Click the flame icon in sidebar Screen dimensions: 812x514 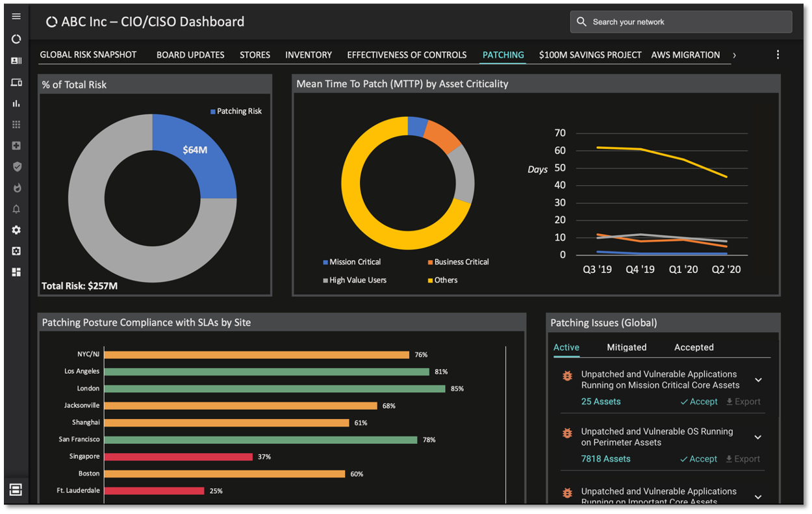[x=16, y=188]
